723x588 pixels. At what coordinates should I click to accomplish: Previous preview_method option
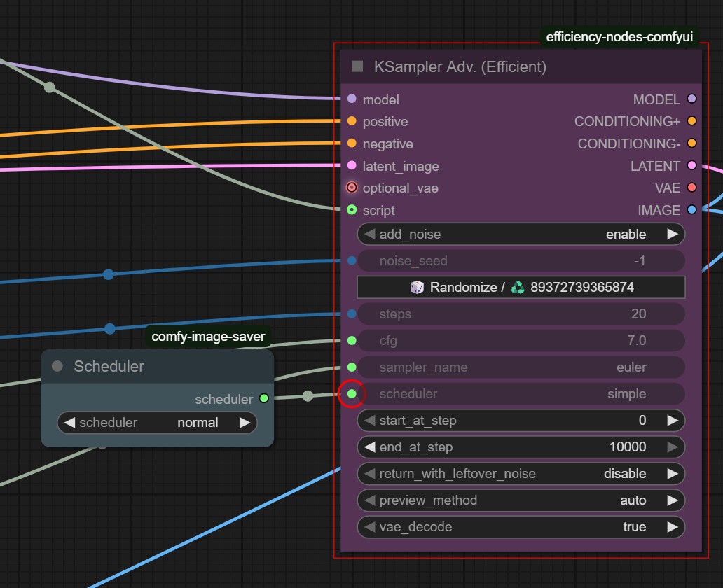(369, 500)
